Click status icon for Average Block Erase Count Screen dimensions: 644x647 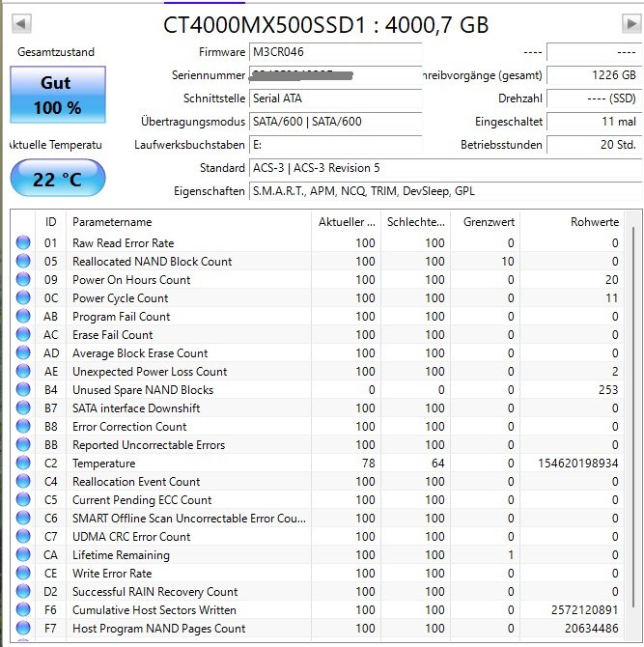click(x=23, y=352)
